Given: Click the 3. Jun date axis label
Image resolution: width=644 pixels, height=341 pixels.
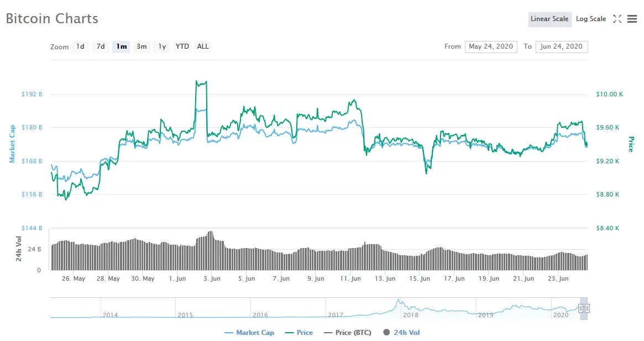Looking at the screenshot, I should point(212,278).
